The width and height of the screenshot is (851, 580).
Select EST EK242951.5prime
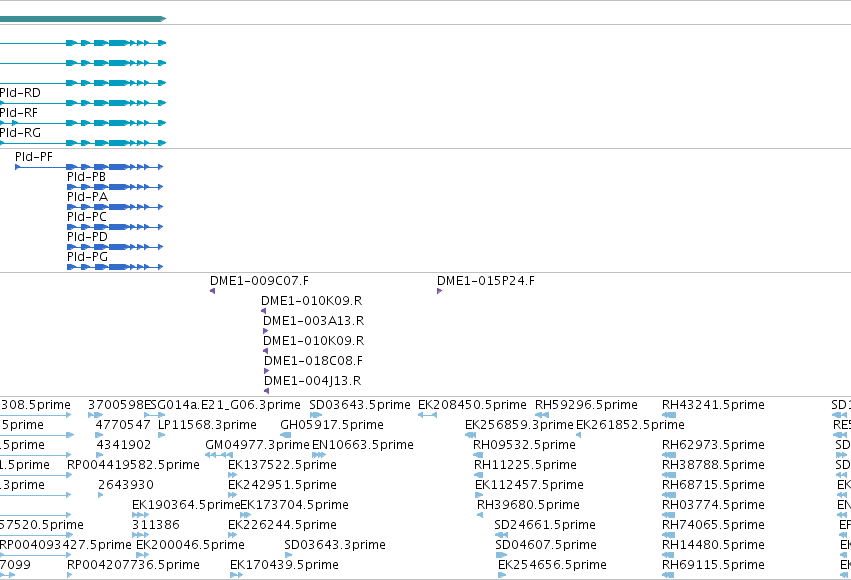(282, 485)
